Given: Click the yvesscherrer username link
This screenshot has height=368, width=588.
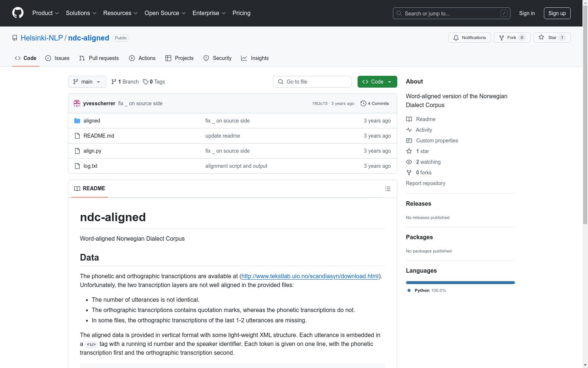Looking at the screenshot, I should pyautogui.click(x=99, y=103).
